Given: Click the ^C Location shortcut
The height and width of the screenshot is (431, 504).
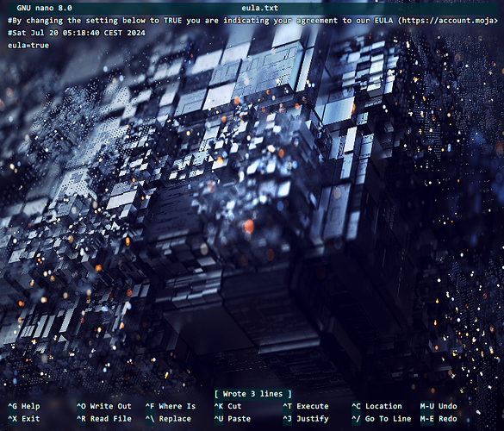Looking at the screenshot, I should [376, 406].
